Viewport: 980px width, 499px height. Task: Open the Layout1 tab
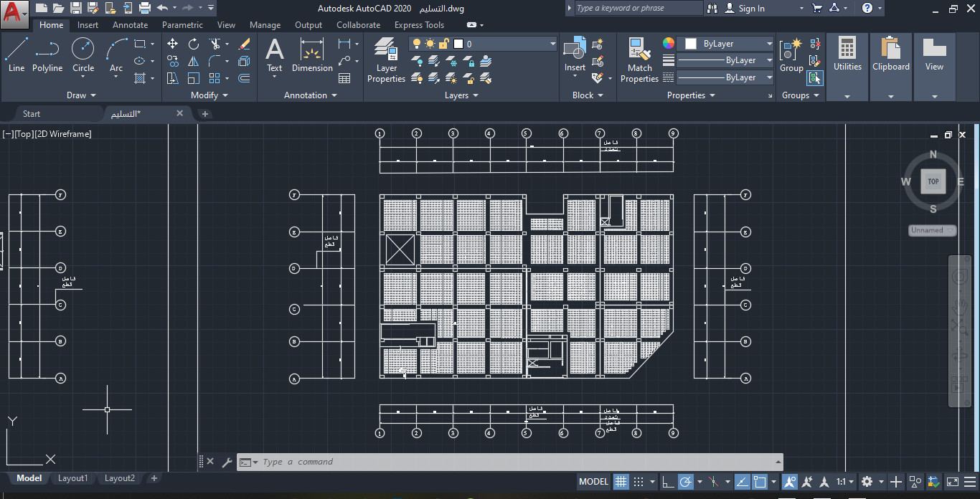point(72,478)
